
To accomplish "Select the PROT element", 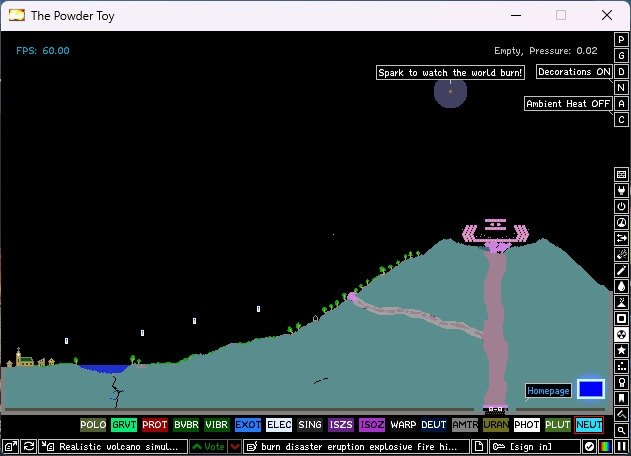I will [155, 425].
